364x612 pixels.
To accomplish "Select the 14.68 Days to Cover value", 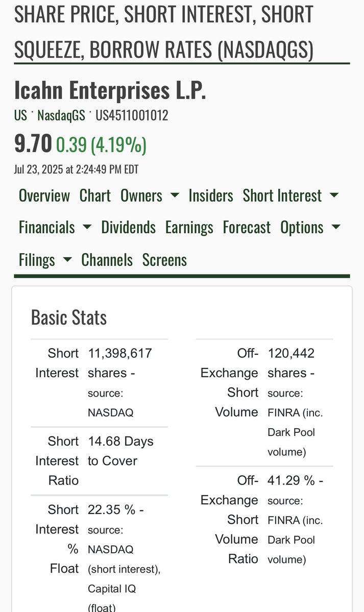I will tap(120, 451).
